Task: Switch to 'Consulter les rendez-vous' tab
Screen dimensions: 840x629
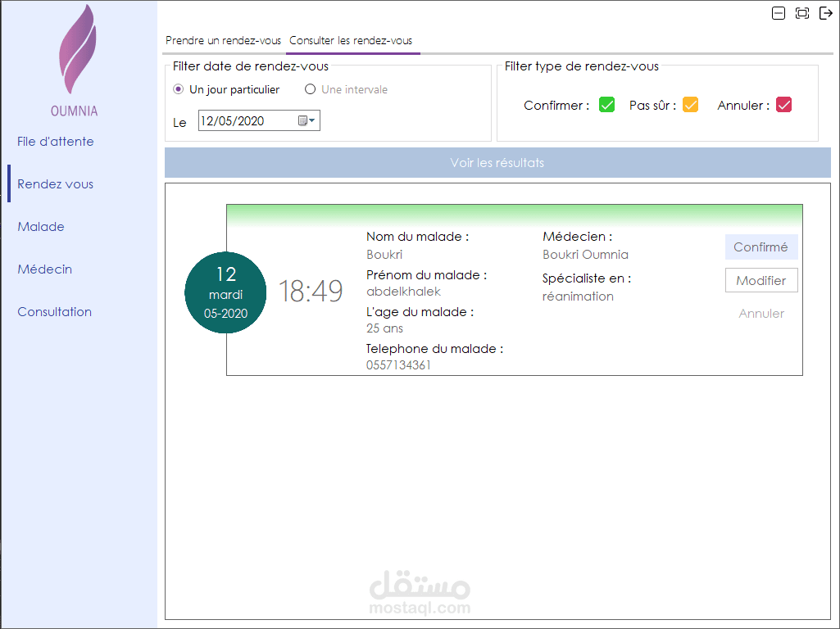Action: tap(351, 41)
